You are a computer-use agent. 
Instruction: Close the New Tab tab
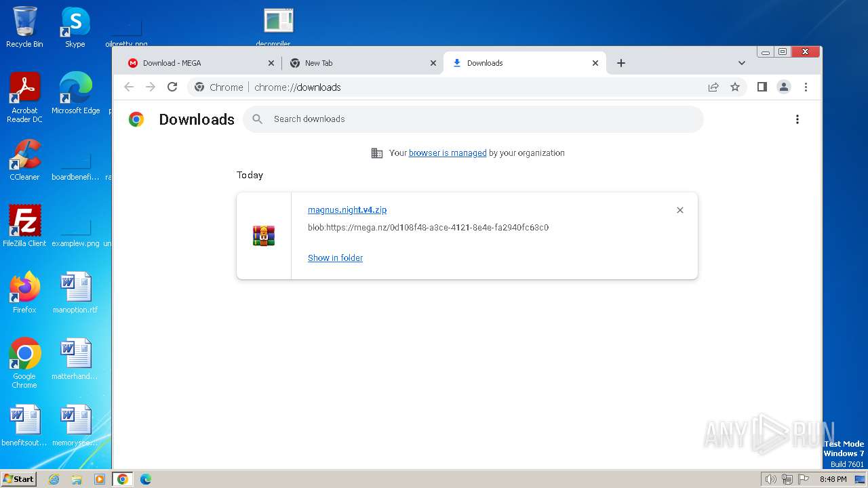[433, 63]
